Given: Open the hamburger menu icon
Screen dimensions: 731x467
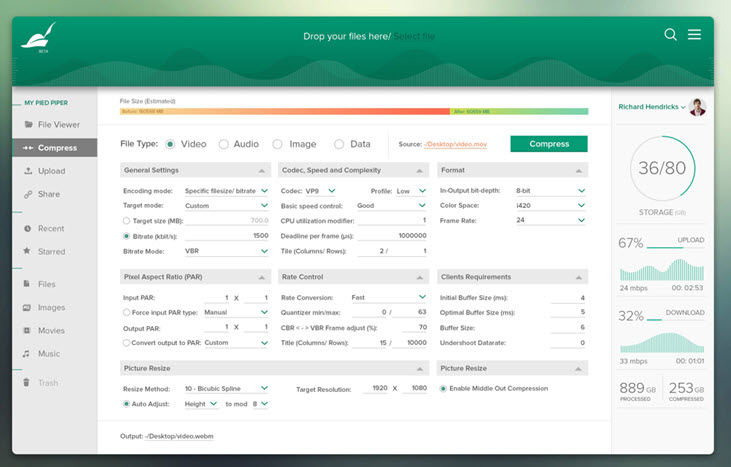Looking at the screenshot, I should (694, 35).
